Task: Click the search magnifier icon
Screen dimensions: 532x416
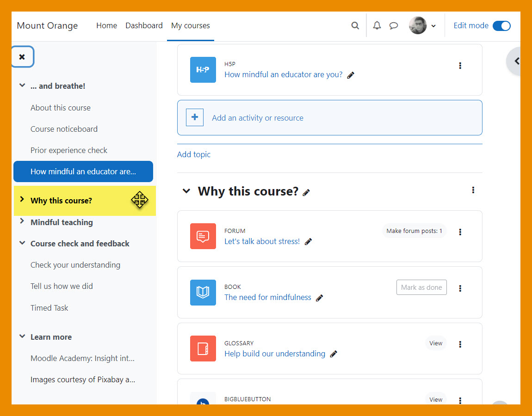Action: click(355, 26)
